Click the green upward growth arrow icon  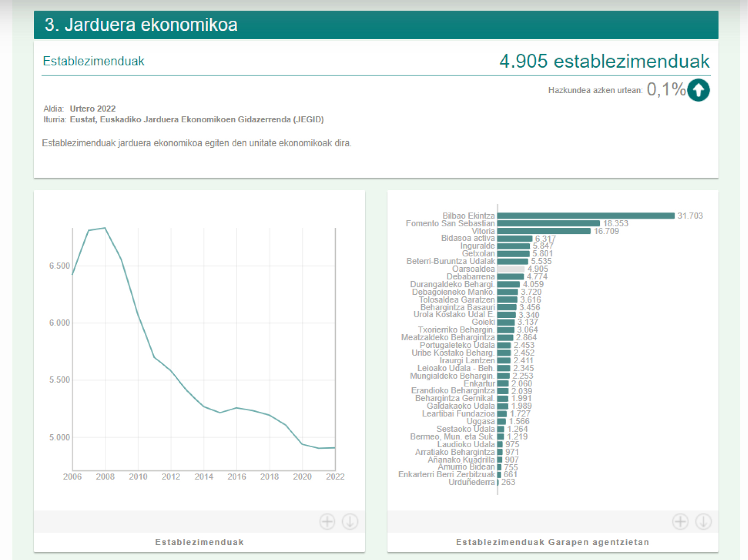[698, 90]
